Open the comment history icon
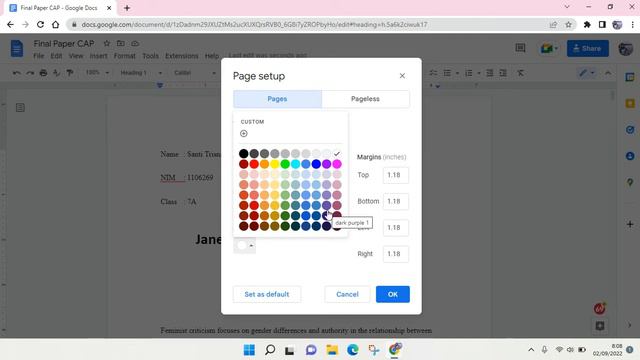This screenshot has height=360, width=640. (x=520, y=48)
